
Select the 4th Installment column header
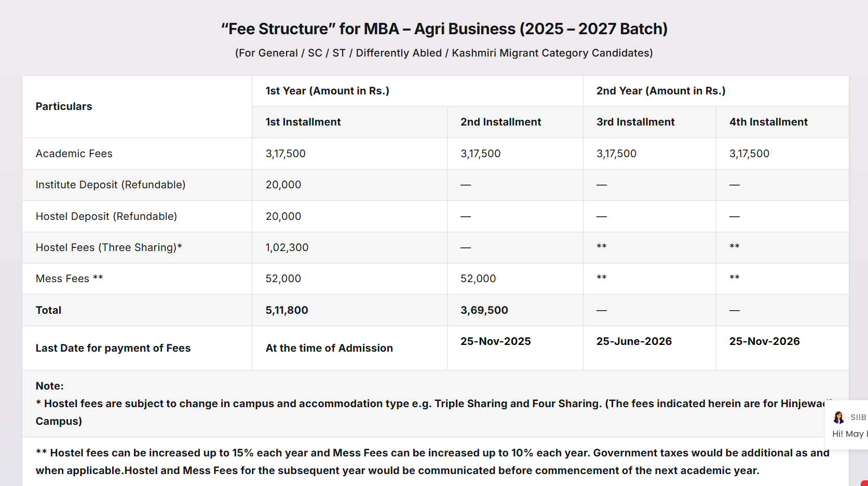pos(768,122)
